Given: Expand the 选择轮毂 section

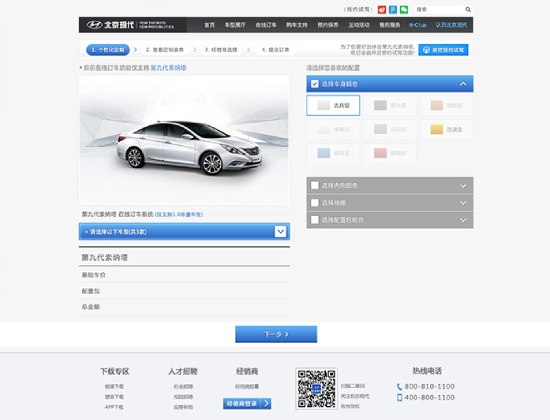Looking at the screenshot, I should (x=463, y=203).
